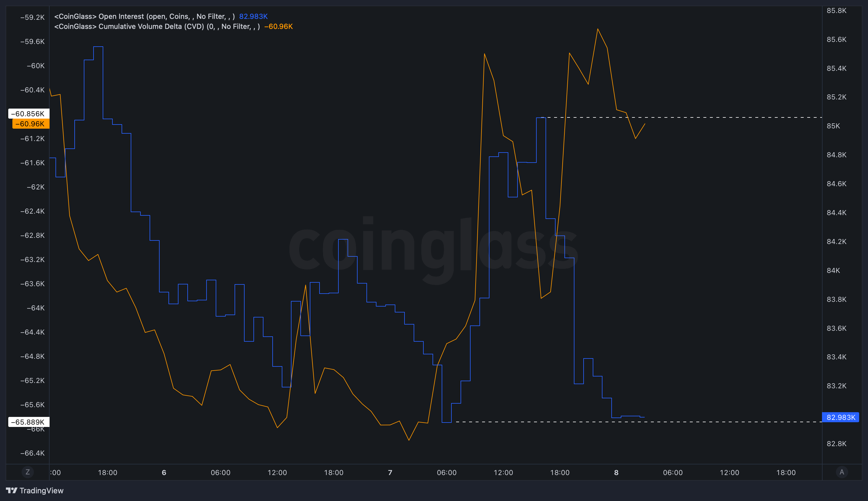This screenshot has width=868, height=501.
Task: Click the Open Interest value 82.983K in legend
Action: pyautogui.click(x=253, y=16)
